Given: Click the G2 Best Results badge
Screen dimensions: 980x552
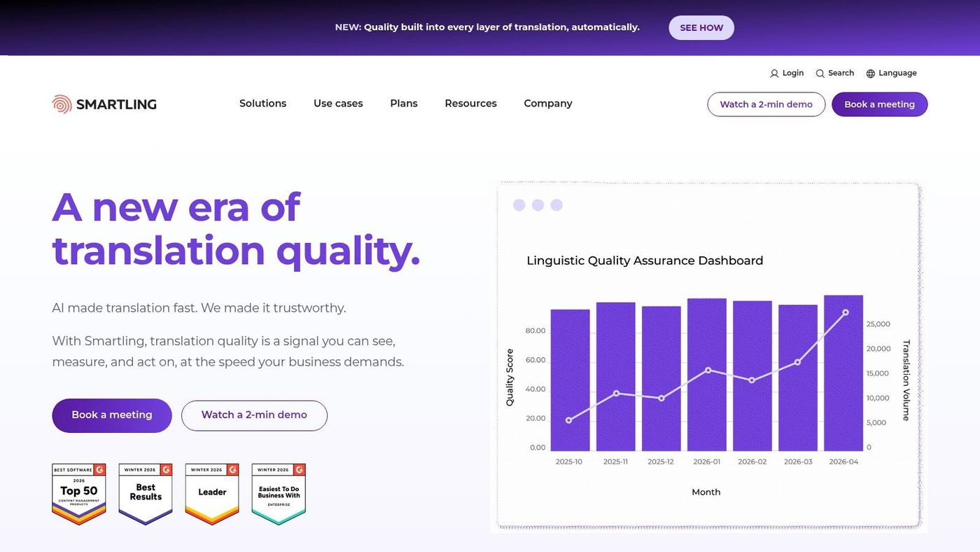Looking at the screenshot, I should point(146,495).
